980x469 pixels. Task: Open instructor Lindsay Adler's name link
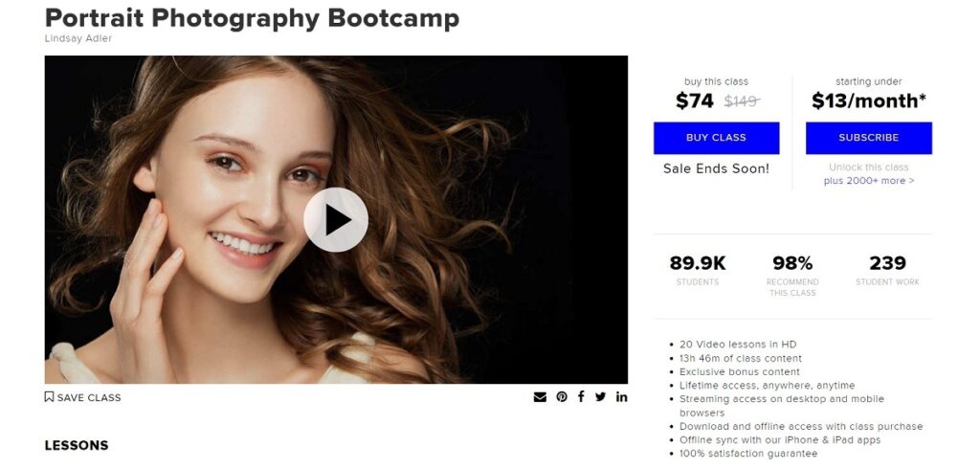(78, 38)
